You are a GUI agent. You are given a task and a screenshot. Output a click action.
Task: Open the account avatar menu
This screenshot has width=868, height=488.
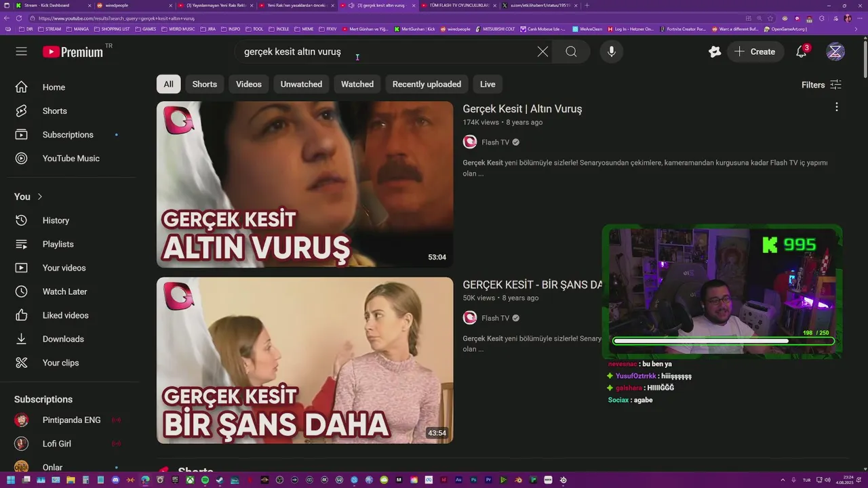[835, 52]
